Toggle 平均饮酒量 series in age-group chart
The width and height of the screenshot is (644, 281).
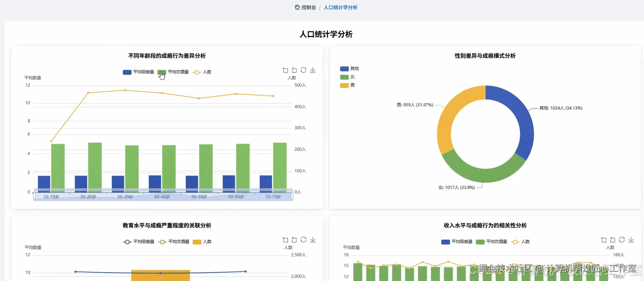tap(173, 72)
